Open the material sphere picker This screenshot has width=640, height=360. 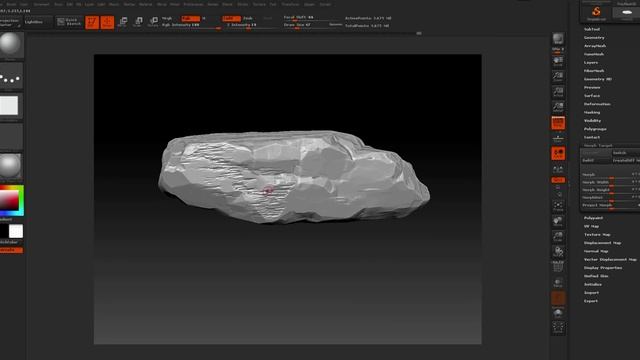click(x=11, y=167)
